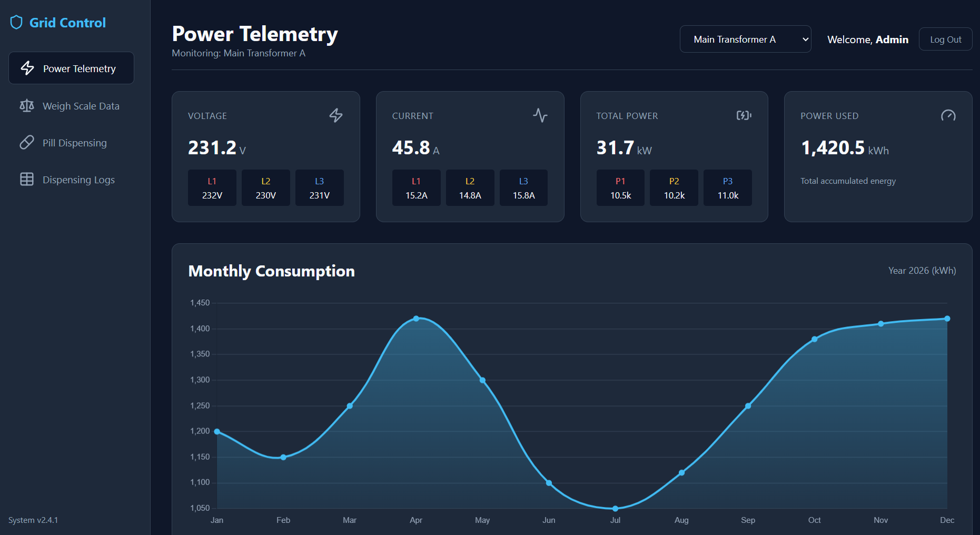
Task: Click the battery charging icon on Total Power
Action: coord(744,115)
